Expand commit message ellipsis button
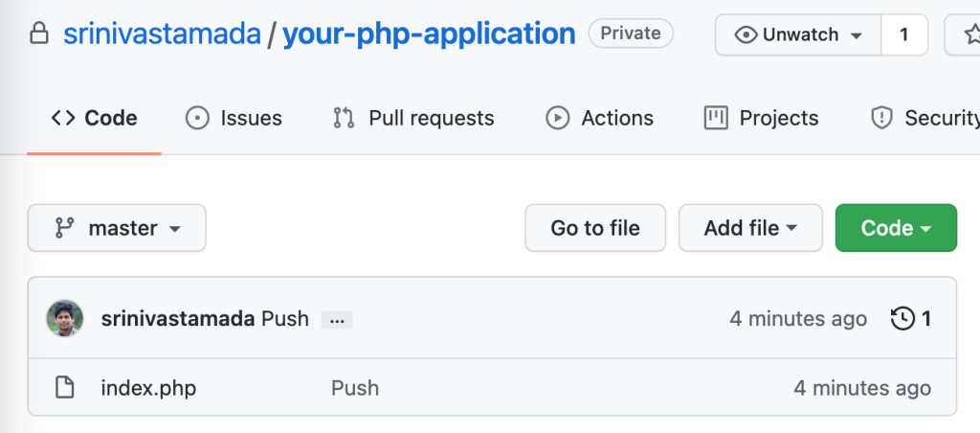 coord(337,320)
